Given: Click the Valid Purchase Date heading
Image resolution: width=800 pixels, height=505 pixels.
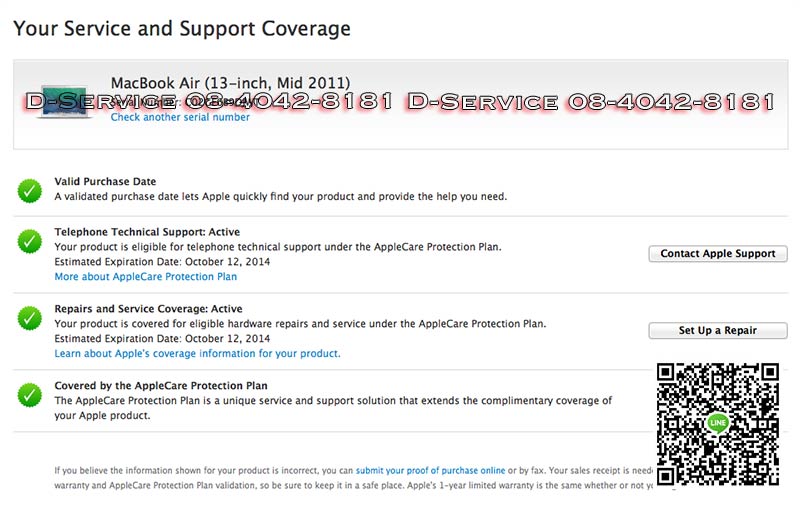Looking at the screenshot, I should click(x=105, y=181).
